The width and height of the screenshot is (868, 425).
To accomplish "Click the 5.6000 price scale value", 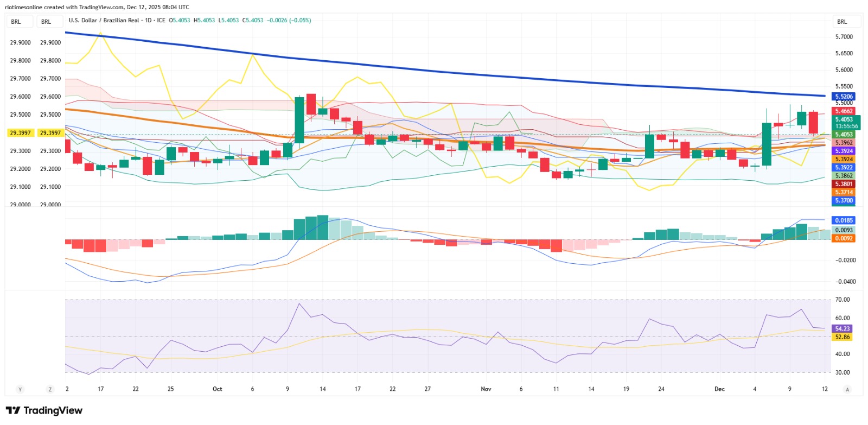I will (x=844, y=70).
